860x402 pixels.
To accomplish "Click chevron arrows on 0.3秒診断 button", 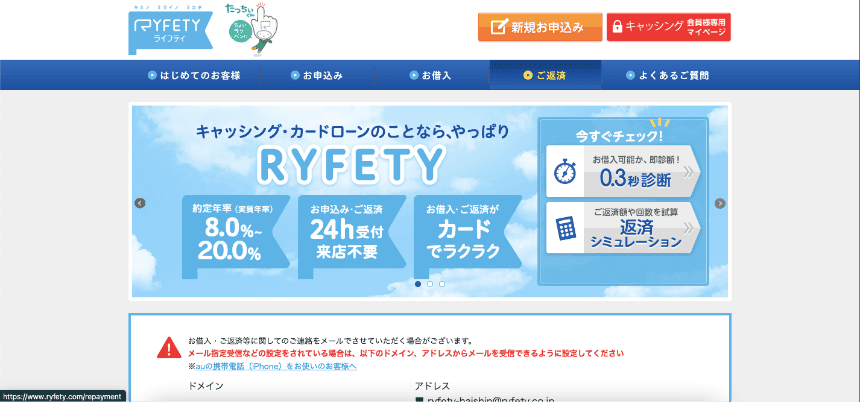I will [x=689, y=172].
